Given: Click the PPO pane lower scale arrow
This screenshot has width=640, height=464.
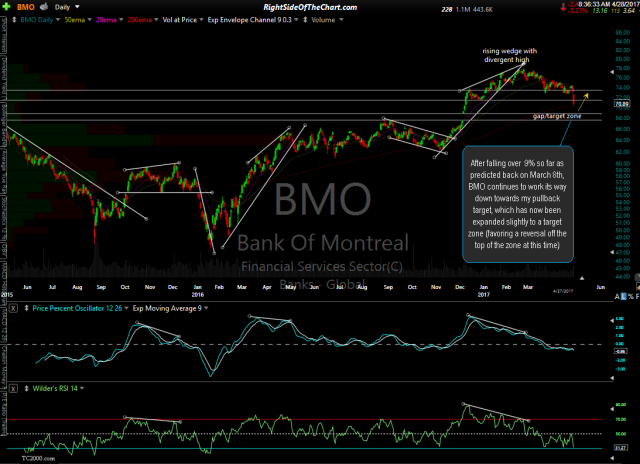Looking at the screenshot, I should (x=612, y=378).
